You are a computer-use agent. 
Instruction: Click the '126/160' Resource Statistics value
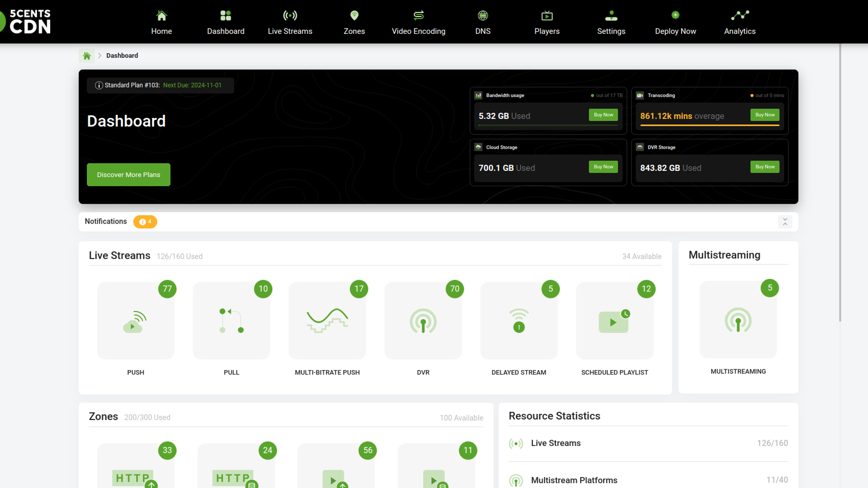click(x=772, y=443)
